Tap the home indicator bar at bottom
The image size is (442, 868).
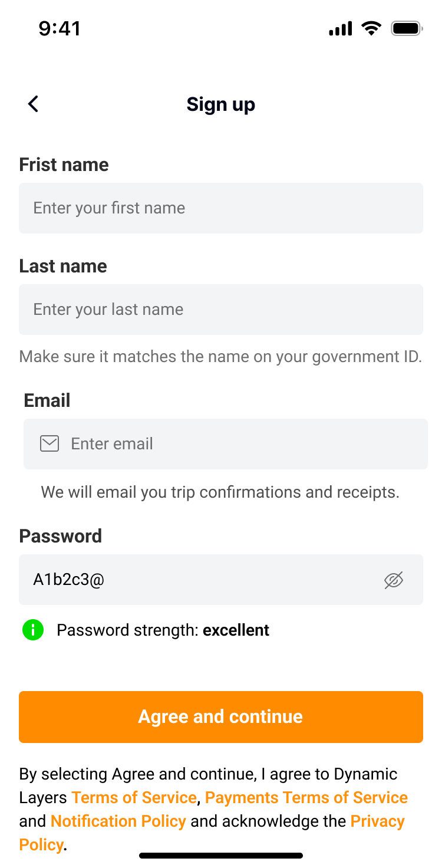[221, 854]
